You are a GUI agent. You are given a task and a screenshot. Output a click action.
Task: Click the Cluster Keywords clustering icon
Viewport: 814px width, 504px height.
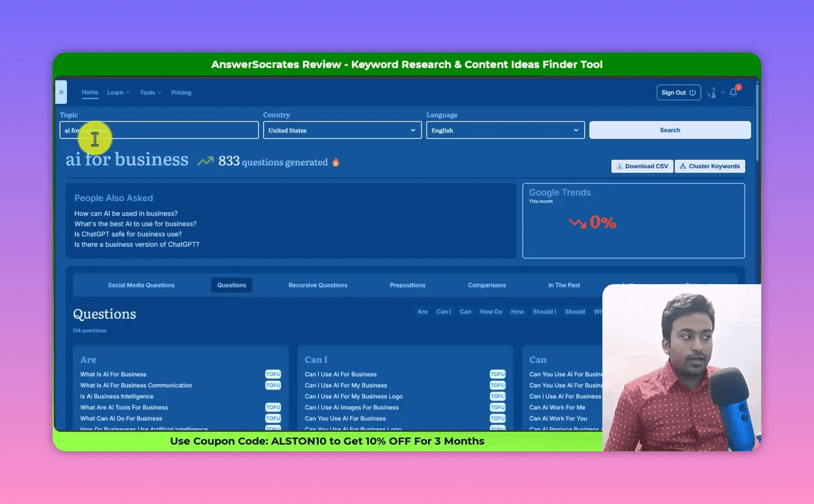click(x=683, y=166)
